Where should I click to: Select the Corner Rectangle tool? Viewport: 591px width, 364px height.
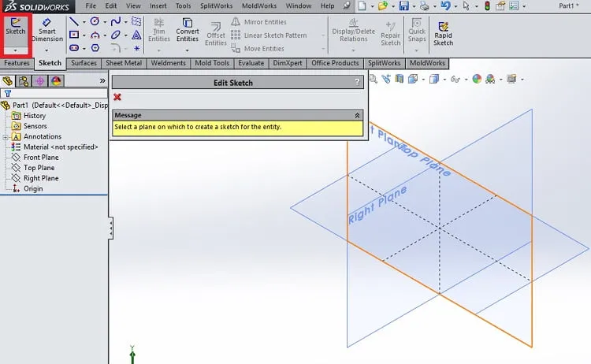coord(74,35)
